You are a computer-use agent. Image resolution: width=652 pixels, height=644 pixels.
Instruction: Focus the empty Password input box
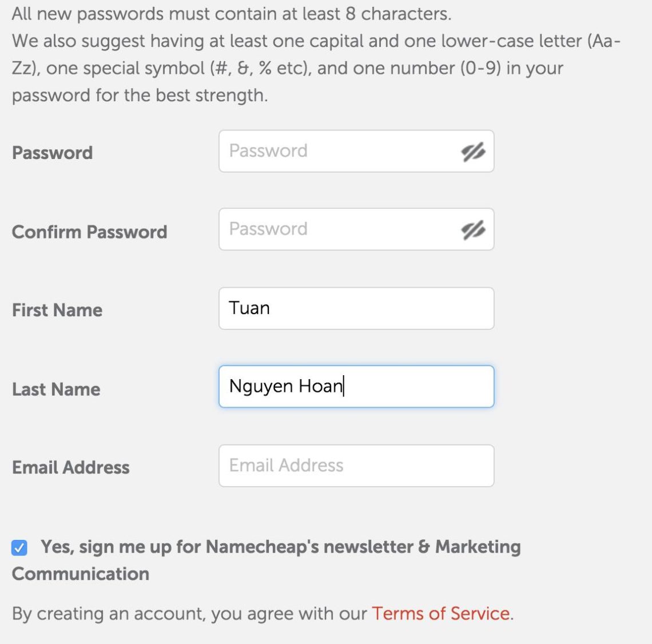(337, 151)
